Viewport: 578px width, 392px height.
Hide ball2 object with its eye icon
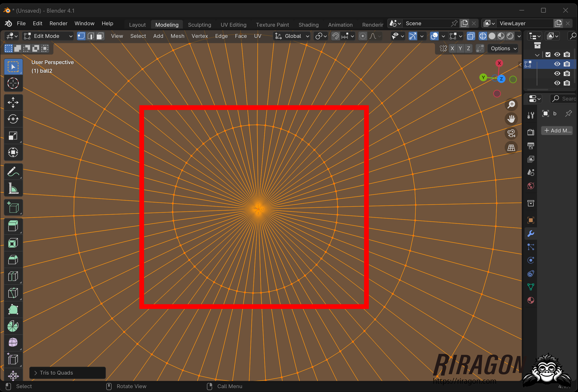(557, 64)
